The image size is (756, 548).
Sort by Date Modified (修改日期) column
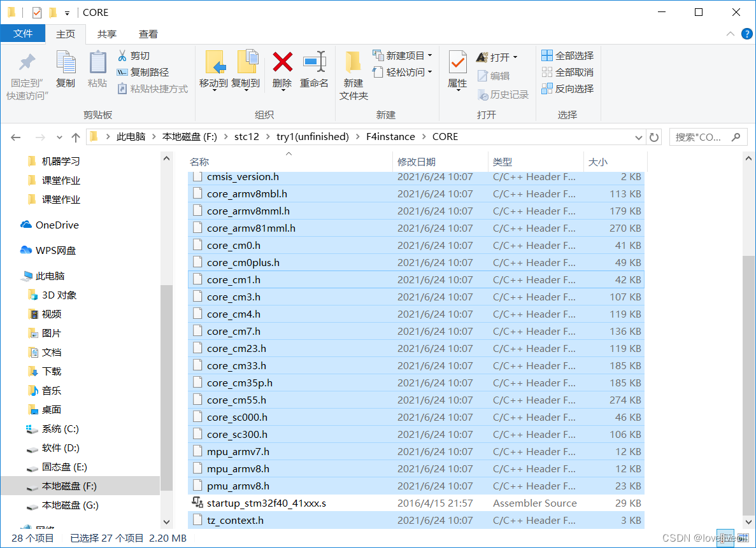click(441, 162)
